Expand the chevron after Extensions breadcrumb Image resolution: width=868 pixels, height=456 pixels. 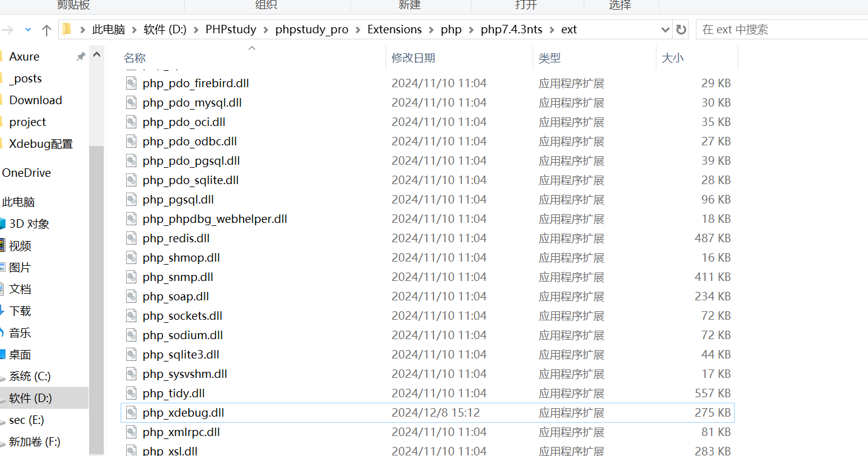click(x=432, y=30)
